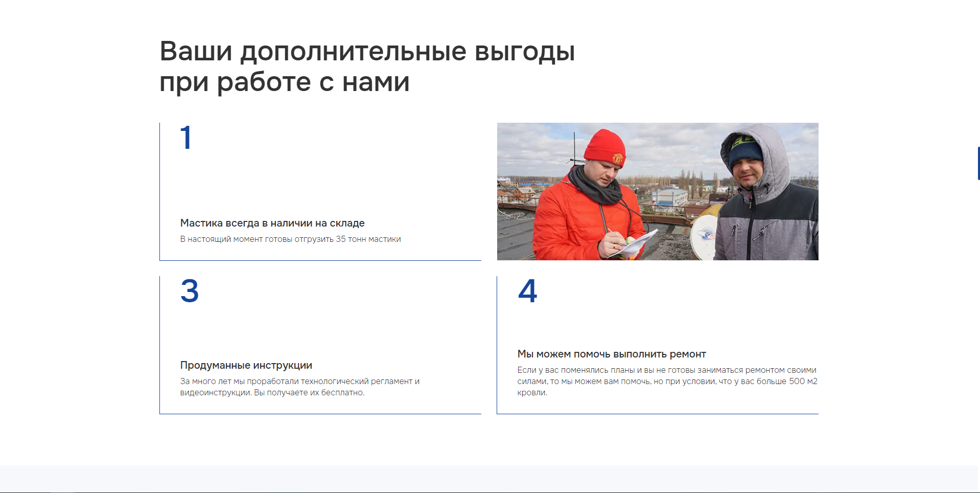Click text 'В настоящий момент готовы отгрузить 35 тонн мастики'

(290, 239)
